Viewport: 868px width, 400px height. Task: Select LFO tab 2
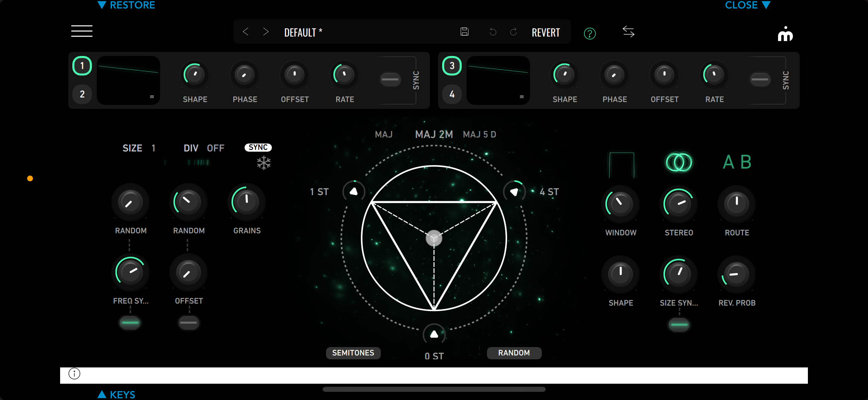82,94
